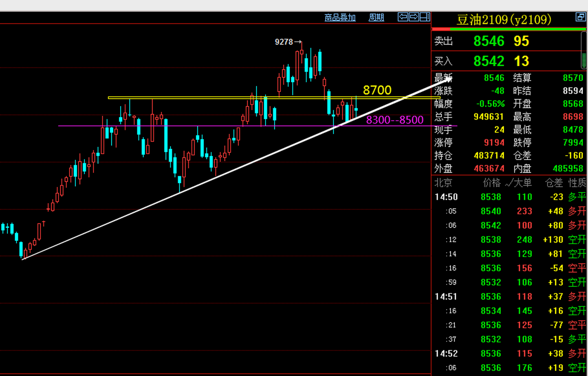Image resolution: width=588 pixels, height=376 pixels.
Task: Toggle the split panel layout icon
Action: [425, 17]
